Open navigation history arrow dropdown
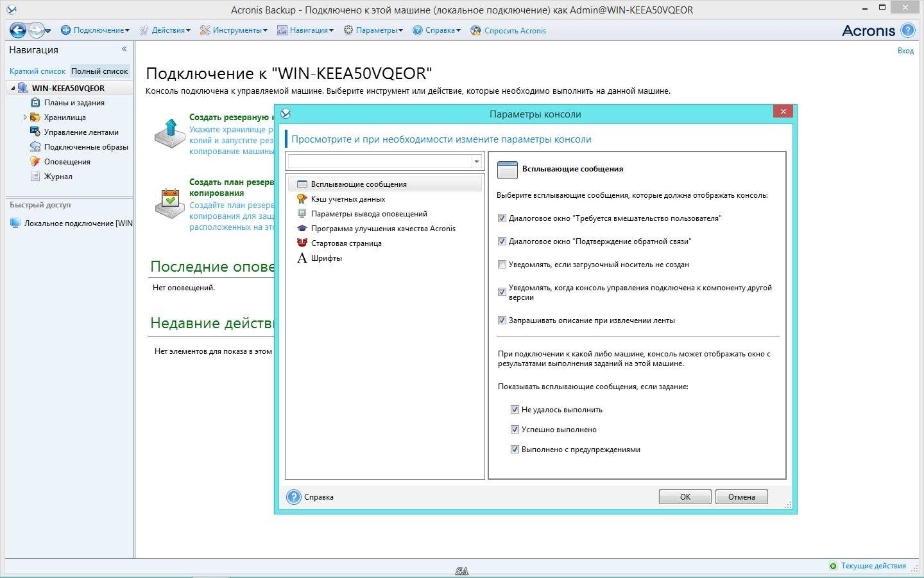The height and width of the screenshot is (578, 924). tap(47, 31)
